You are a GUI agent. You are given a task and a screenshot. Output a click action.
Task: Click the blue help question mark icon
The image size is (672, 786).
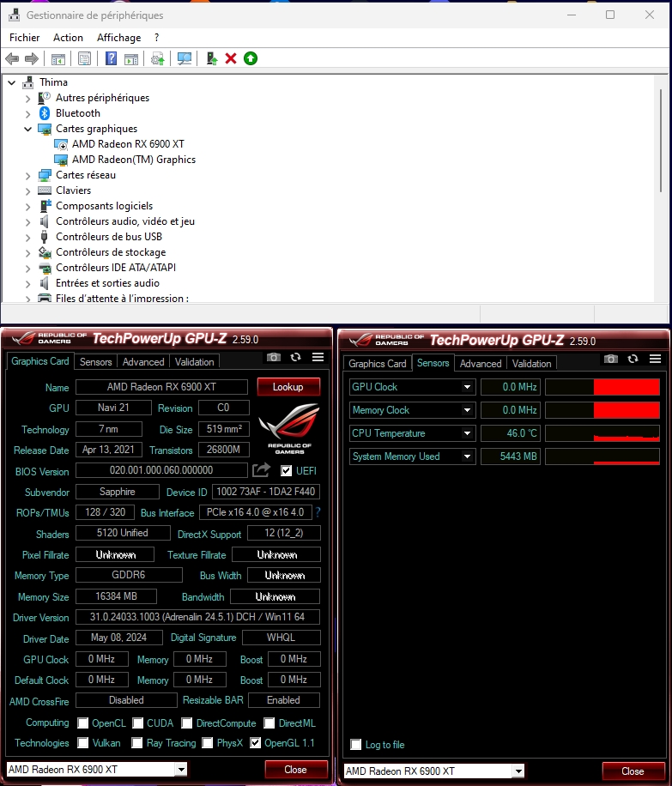(x=111, y=58)
